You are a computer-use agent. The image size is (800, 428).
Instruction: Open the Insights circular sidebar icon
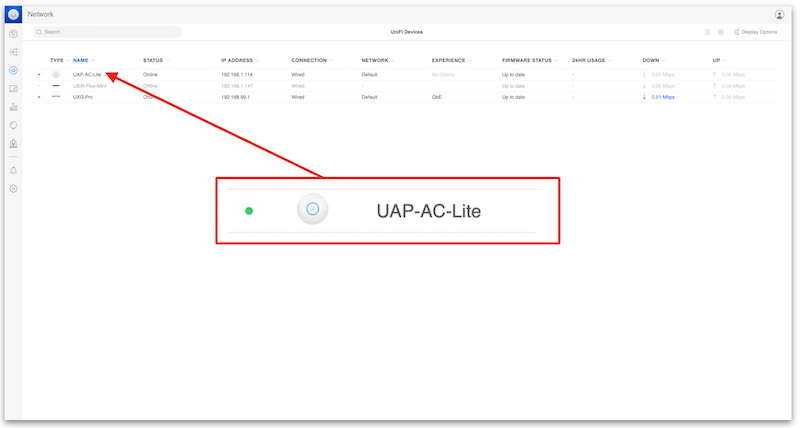13,125
